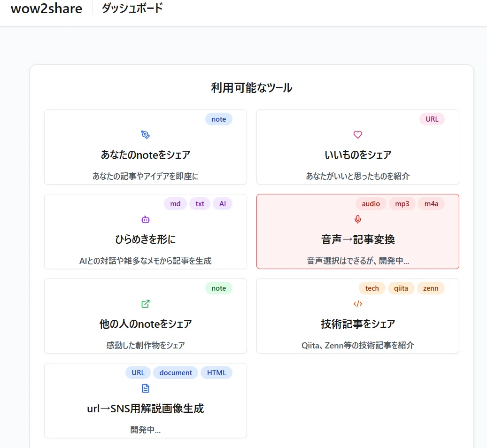Click the document icon in url→SNS用解説画像生成 card

[146, 388]
